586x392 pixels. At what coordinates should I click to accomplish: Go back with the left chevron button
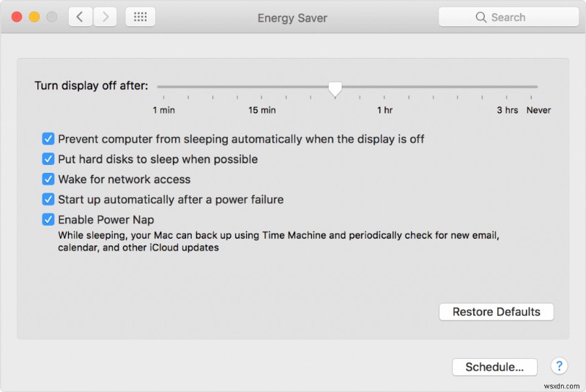point(81,17)
